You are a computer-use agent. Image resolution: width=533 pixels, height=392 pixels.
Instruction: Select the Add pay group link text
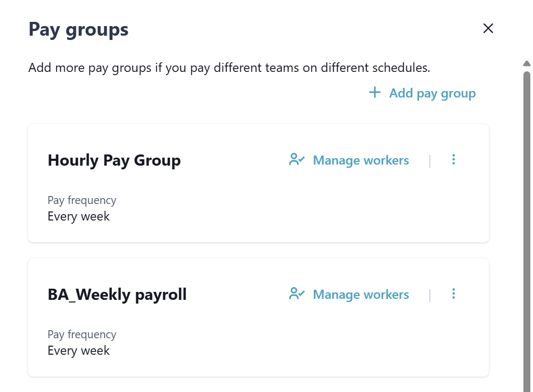tap(432, 94)
